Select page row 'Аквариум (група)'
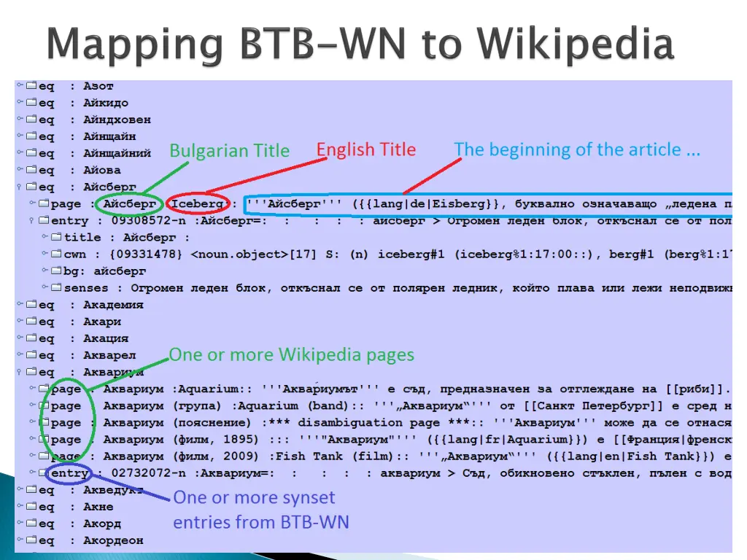 391,405
